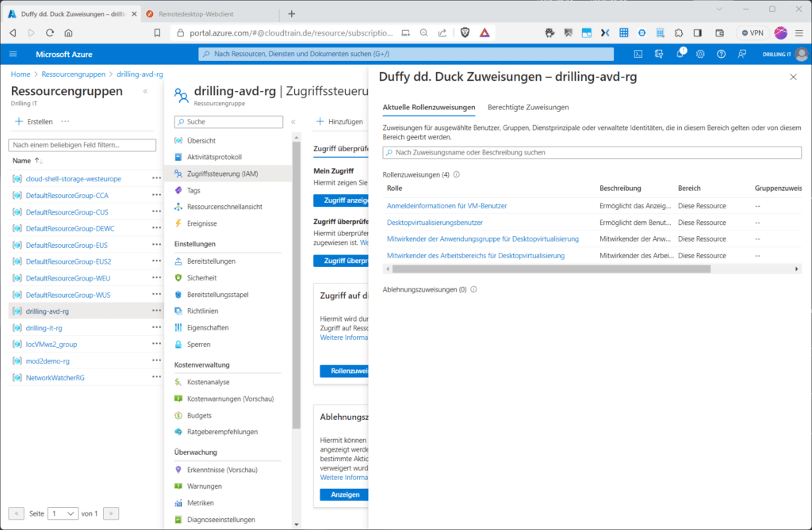Switch to Berechtigte Zuweisungen tab
The image size is (812, 530).
tap(528, 107)
